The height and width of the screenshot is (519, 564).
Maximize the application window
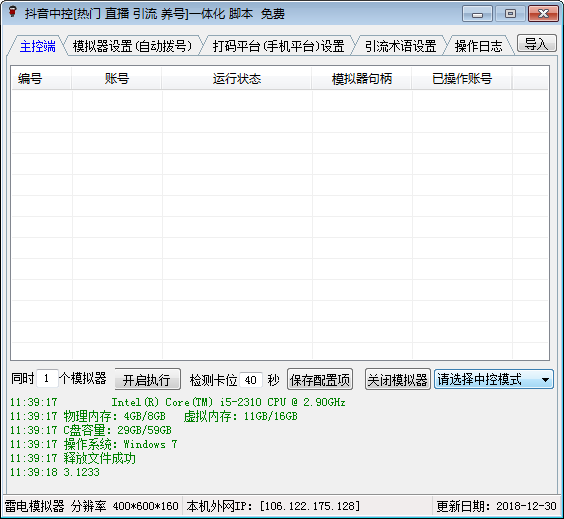point(510,14)
